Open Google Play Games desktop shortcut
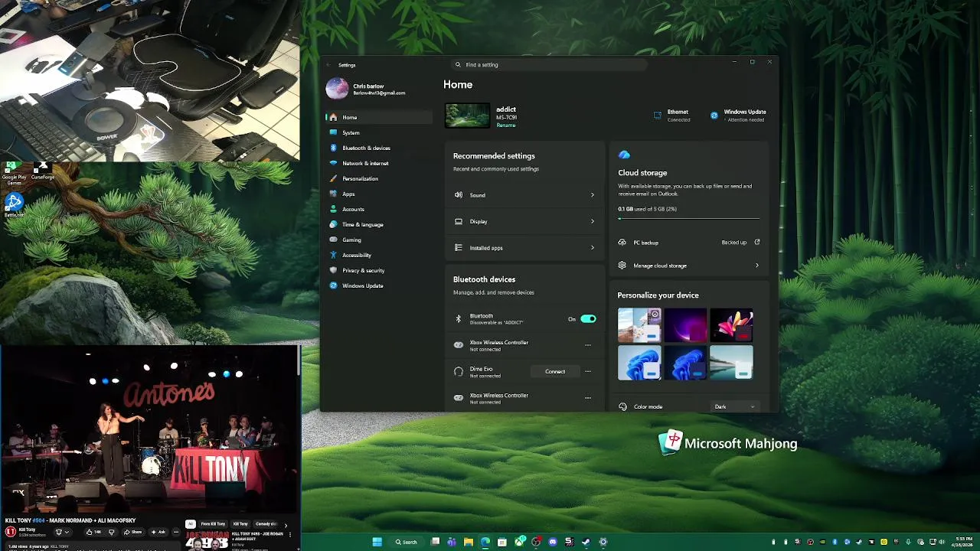The image size is (980, 551). pyautogui.click(x=14, y=173)
